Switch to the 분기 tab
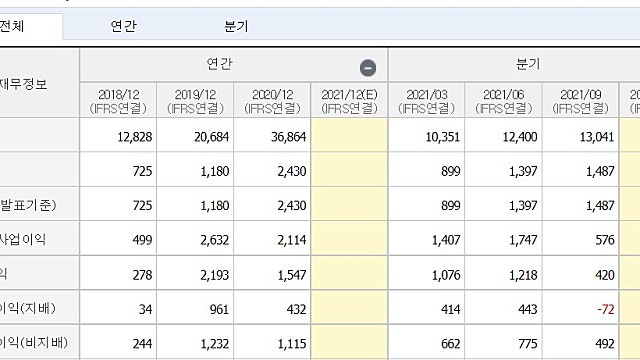Image resolution: width=640 pixels, height=360 pixels. pyautogui.click(x=236, y=27)
